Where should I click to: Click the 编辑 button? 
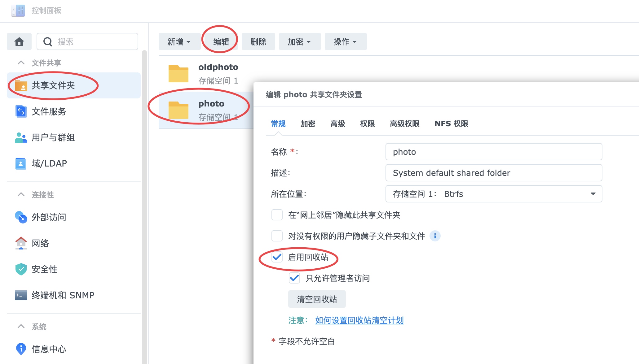click(x=221, y=41)
